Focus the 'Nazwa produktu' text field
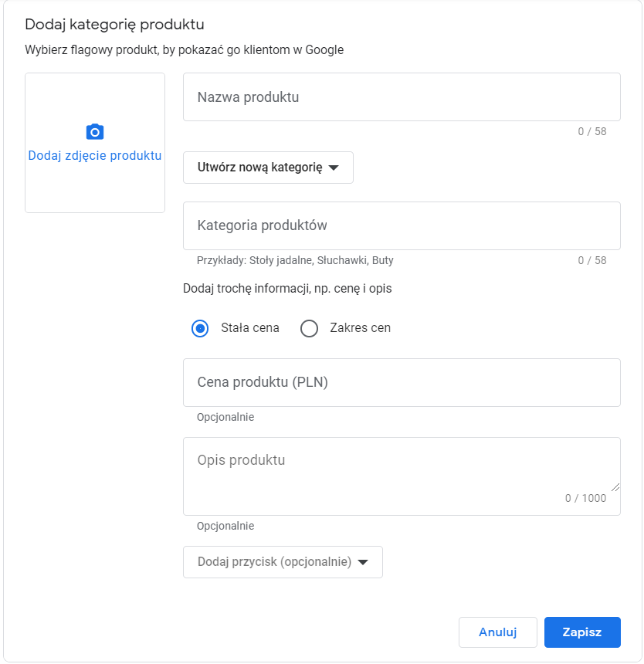Screen dimensions: 644x664 click(x=402, y=97)
